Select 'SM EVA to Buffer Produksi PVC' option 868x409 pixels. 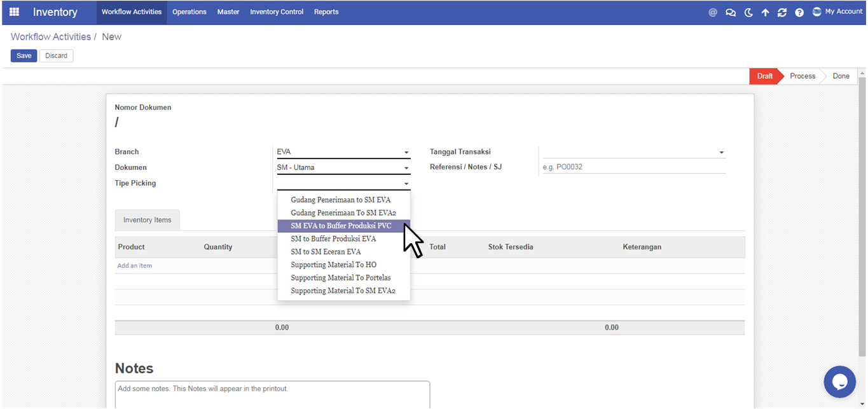(340, 226)
